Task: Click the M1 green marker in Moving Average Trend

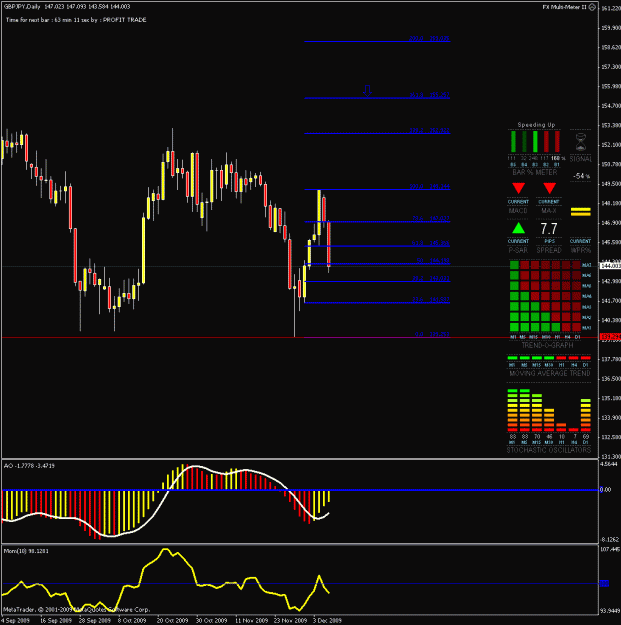Action: tap(512, 358)
